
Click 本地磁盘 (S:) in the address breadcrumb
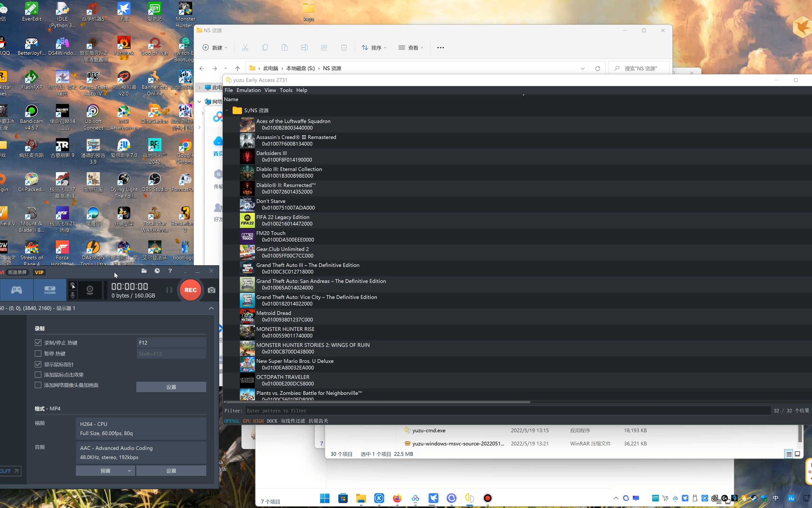pyautogui.click(x=300, y=68)
